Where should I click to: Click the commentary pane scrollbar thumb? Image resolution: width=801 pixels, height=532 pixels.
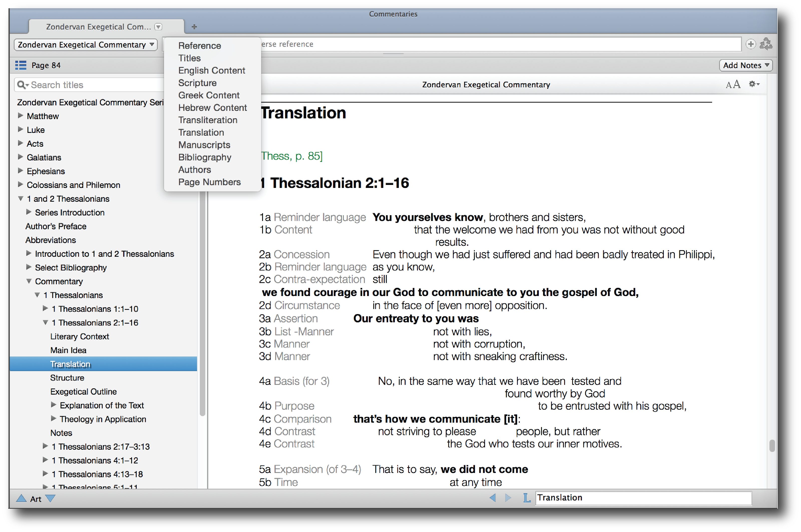pyautogui.click(x=772, y=445)
